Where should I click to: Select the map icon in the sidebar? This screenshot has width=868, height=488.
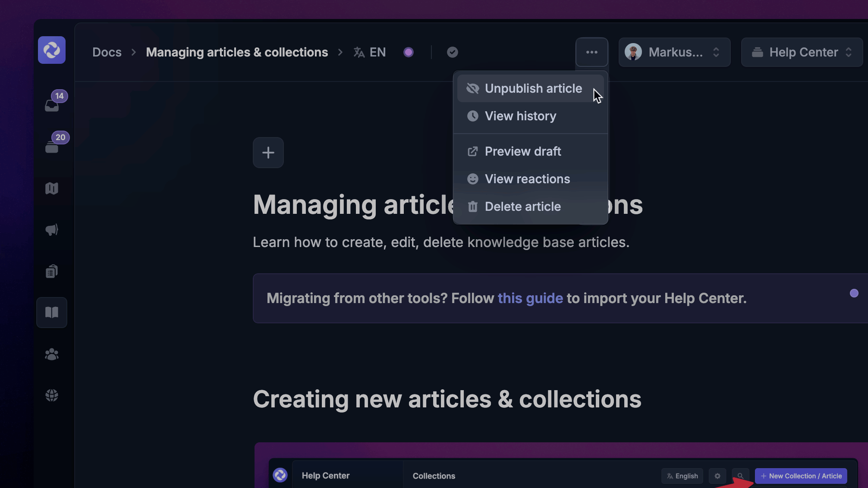[x=52, y=188]
